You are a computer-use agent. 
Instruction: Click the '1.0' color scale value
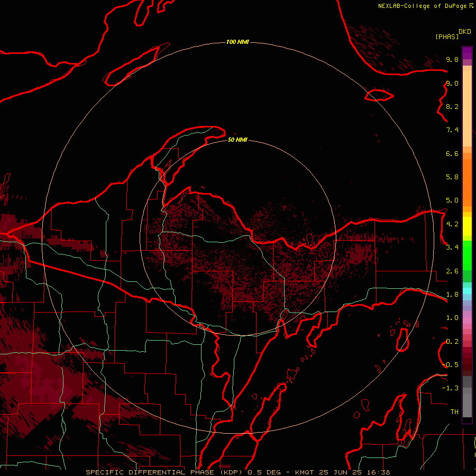[x=452, y=318]
